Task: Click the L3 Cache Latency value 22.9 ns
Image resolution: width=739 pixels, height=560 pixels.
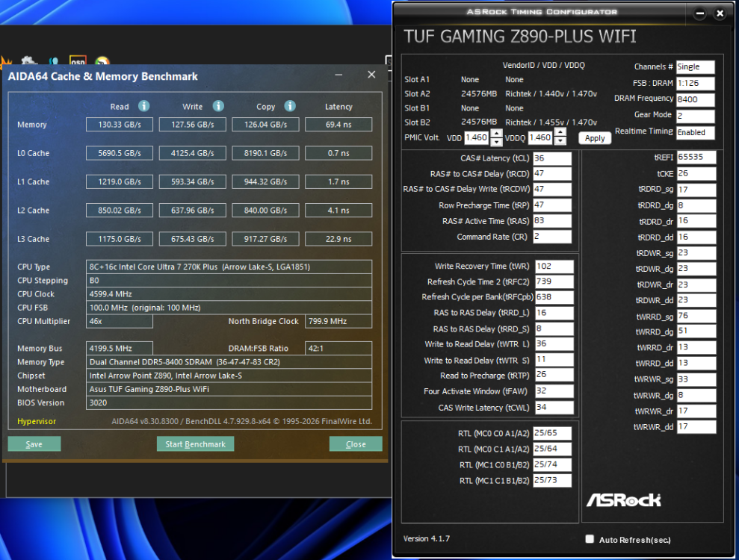Action: (x=338, y=239)
